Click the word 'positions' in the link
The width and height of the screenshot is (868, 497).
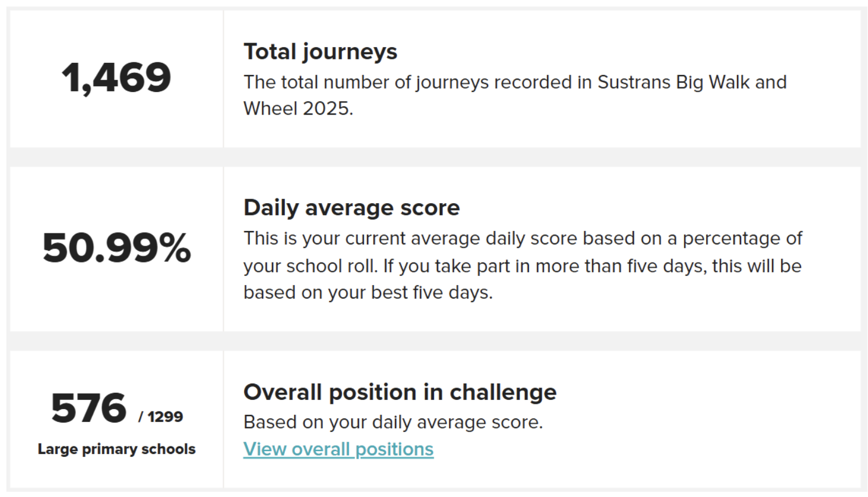click(394, 449)
